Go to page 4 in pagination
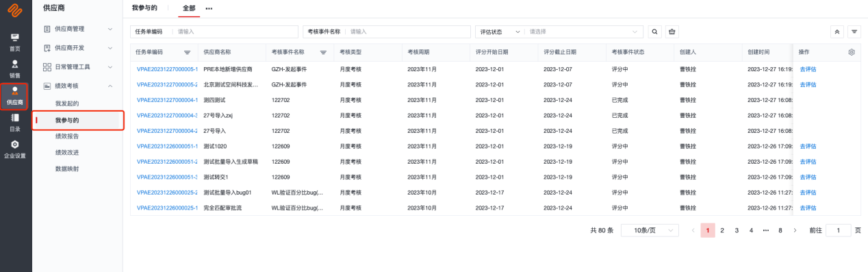The image size is (868, 272). [x=751, y=230]
